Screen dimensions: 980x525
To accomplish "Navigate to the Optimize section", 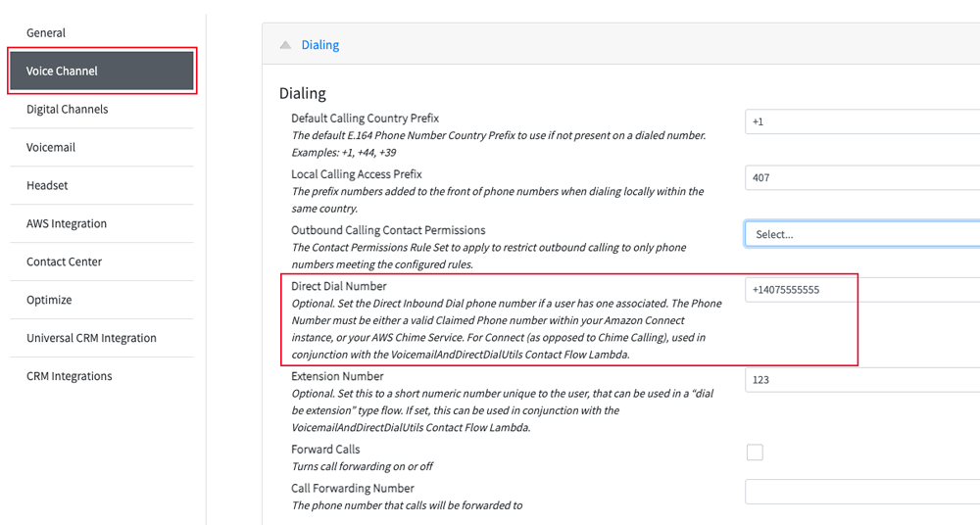I will [x=102, y=300].
